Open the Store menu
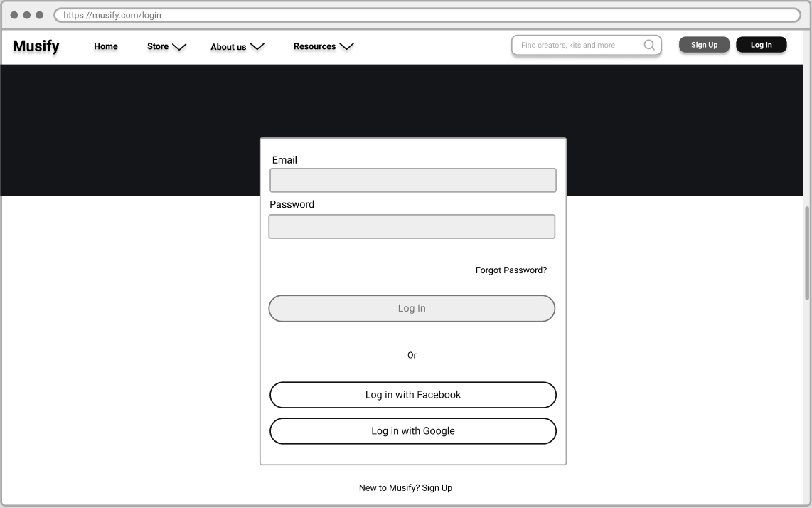Image resolution: width=812 pixels, height=508 pixels. [158, 46]
